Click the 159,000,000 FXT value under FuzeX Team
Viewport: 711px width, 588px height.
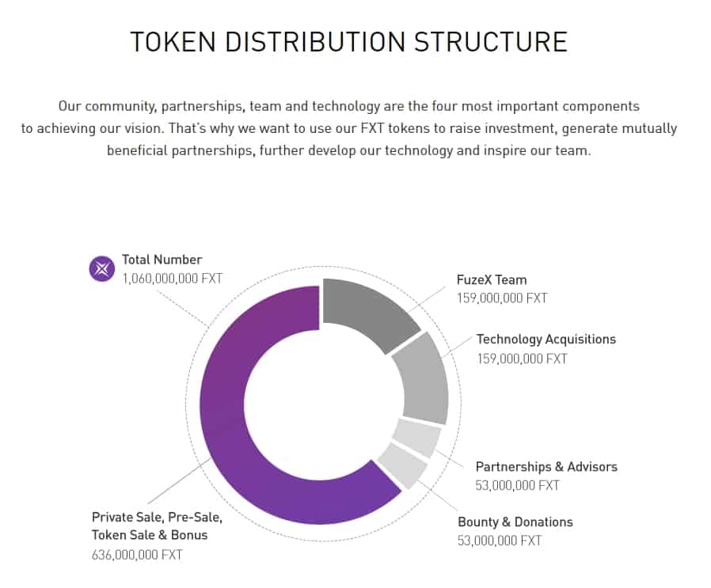(x=501, y=298)
